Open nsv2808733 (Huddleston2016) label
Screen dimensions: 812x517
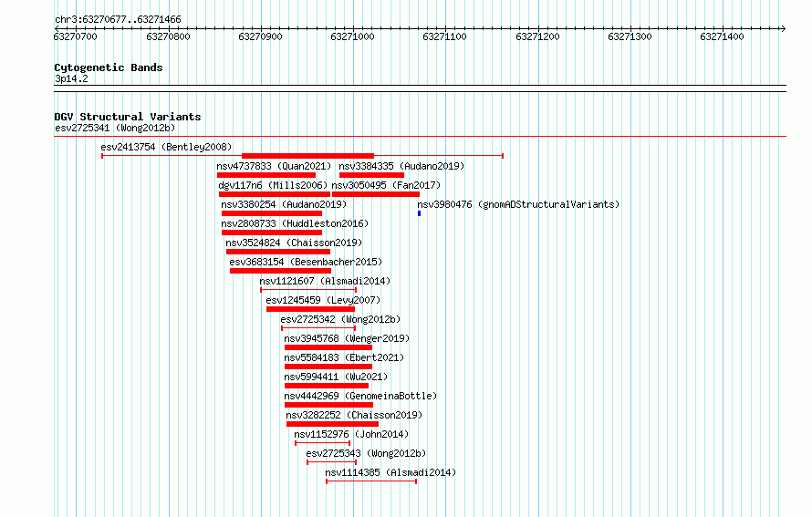click(295, 223)
